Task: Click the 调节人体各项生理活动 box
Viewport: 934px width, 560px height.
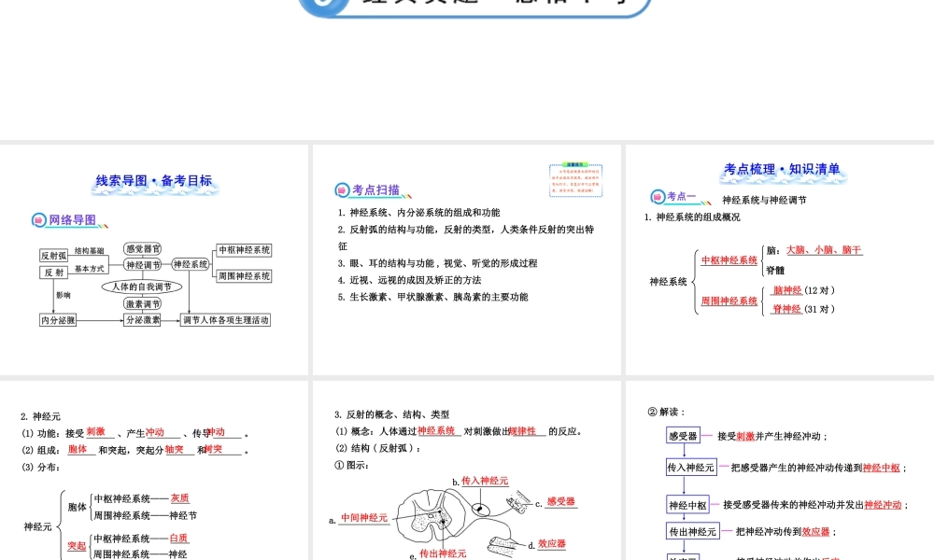Action: click(226, 320)
